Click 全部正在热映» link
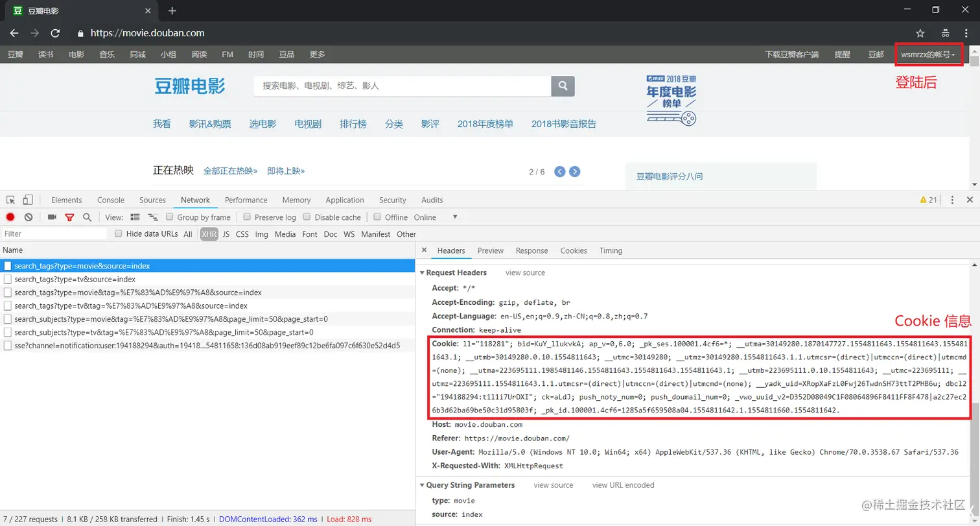The image size is (980, 526). [230, 171]
